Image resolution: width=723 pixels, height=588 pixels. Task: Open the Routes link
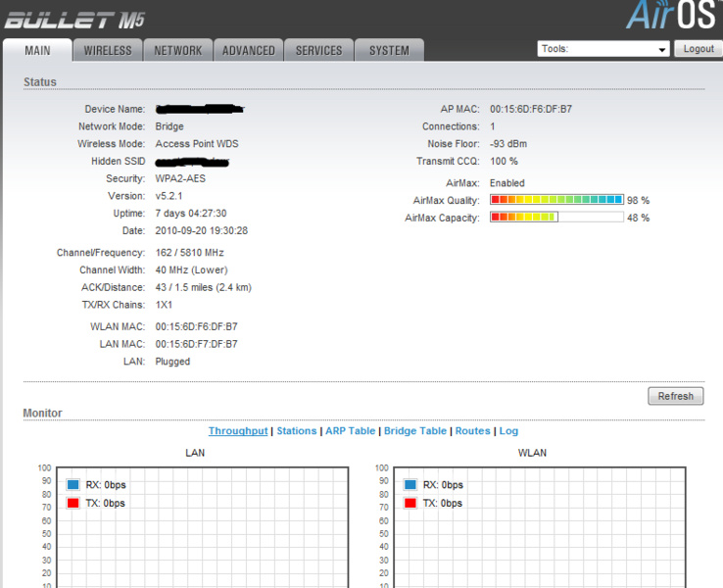[472, 431]
